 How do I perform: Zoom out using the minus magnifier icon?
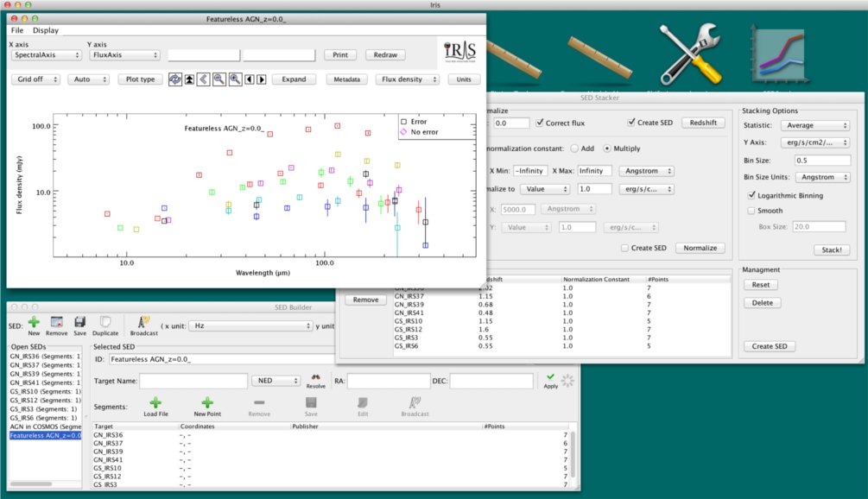[219, 79]
